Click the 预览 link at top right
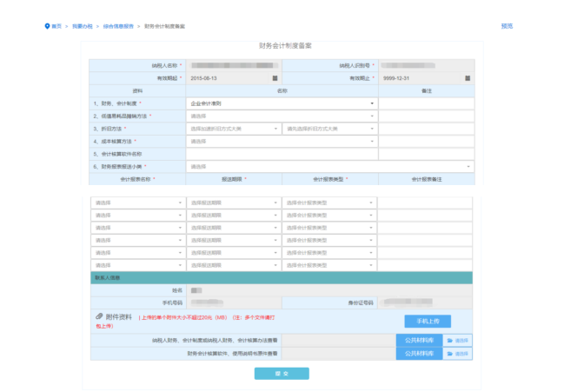The height and width of the screenshot is (392, 564). [x=507, y=26]
